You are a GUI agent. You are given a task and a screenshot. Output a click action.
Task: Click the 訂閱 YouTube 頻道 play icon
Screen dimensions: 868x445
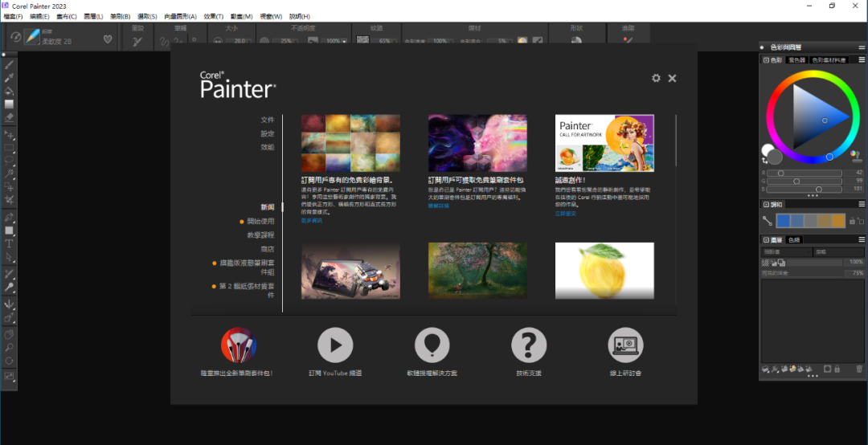point(335,345)
